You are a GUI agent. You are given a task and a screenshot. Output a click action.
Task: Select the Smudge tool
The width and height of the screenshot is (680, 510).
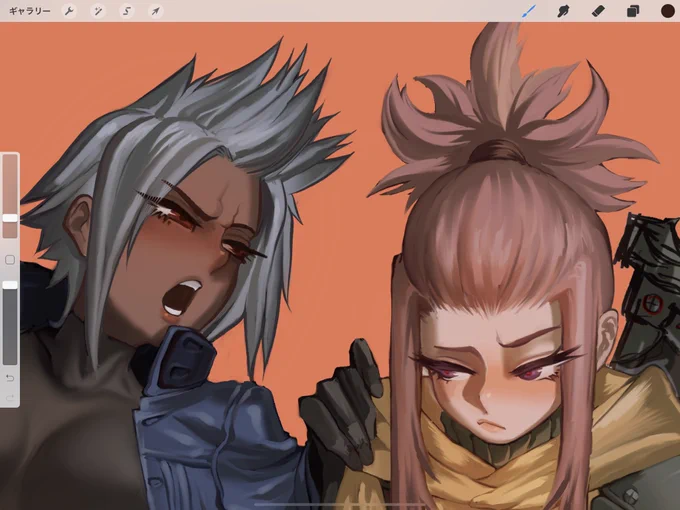(563, 11)
